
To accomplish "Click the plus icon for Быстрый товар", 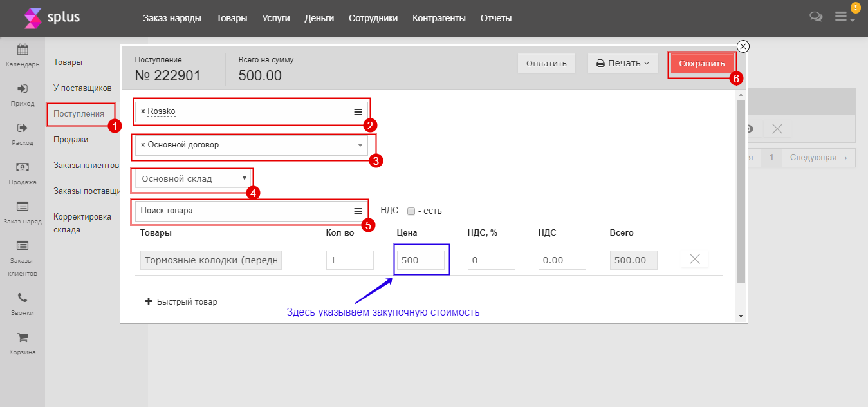I will pos(149,301).
